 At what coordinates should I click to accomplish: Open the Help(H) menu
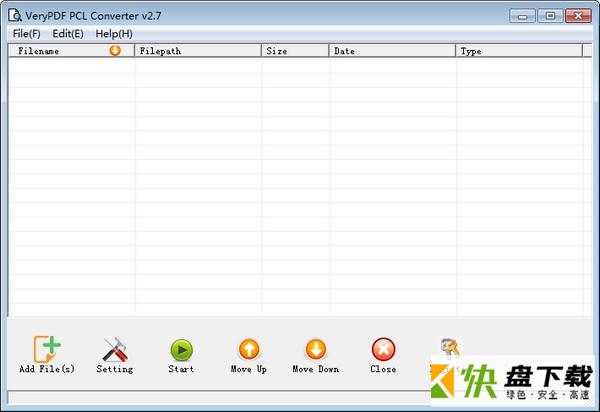coord(114,34)
